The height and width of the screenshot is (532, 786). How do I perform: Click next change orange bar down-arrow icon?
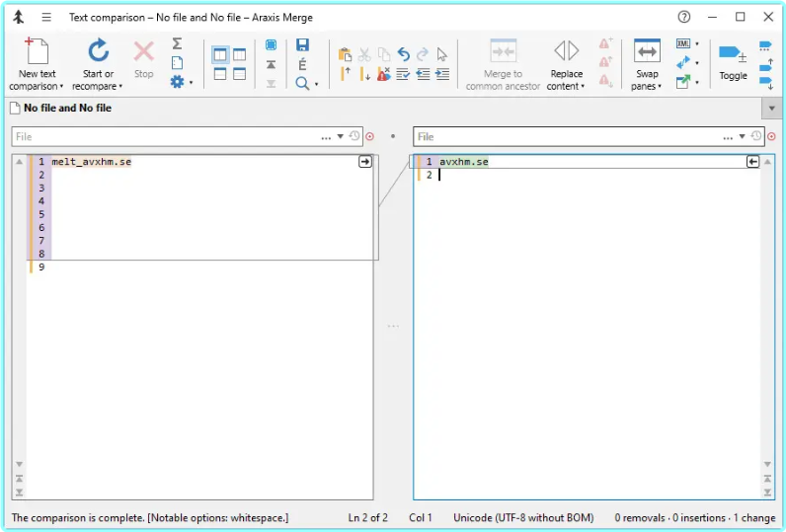click(x=365, y=74)
